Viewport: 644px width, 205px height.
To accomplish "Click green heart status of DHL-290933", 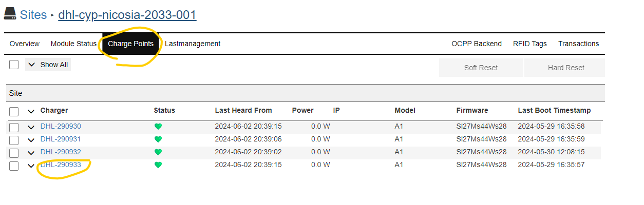I will tap(158, 165).
